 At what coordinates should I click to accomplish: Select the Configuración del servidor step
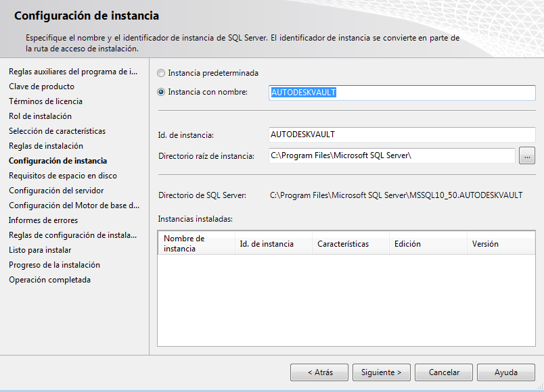(x=56, y=191)
